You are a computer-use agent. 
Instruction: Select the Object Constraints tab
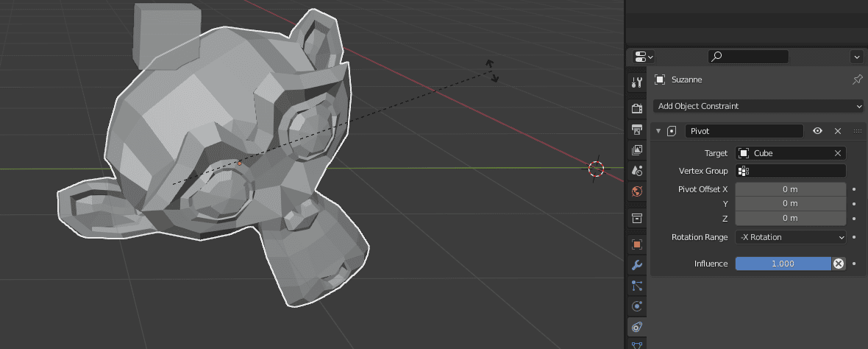[x=636, y=327]
